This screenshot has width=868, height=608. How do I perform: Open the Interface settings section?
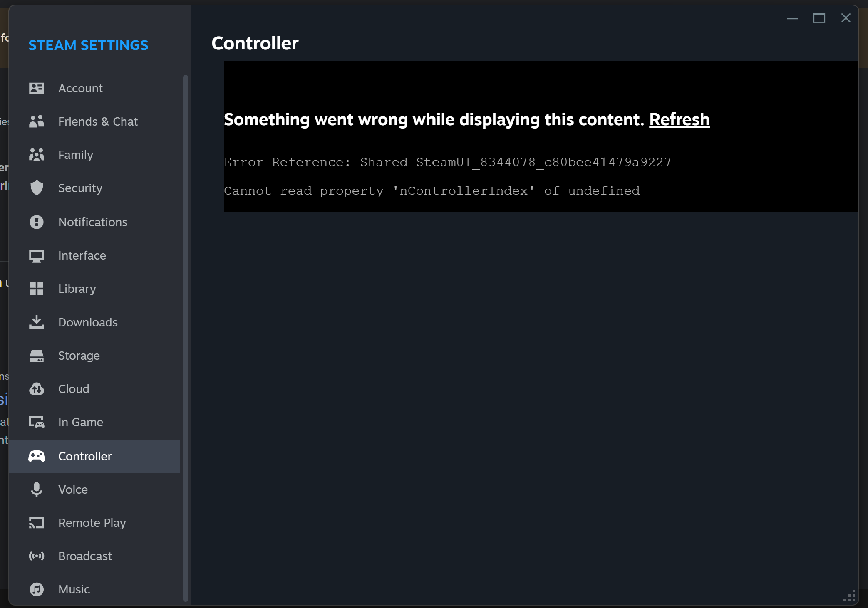(x=82, y=255)
